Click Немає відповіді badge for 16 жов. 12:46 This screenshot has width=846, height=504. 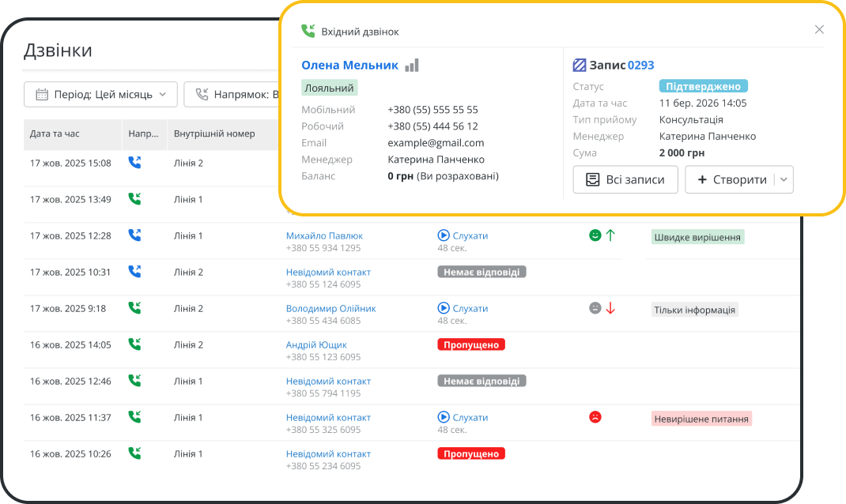[482, 381]
